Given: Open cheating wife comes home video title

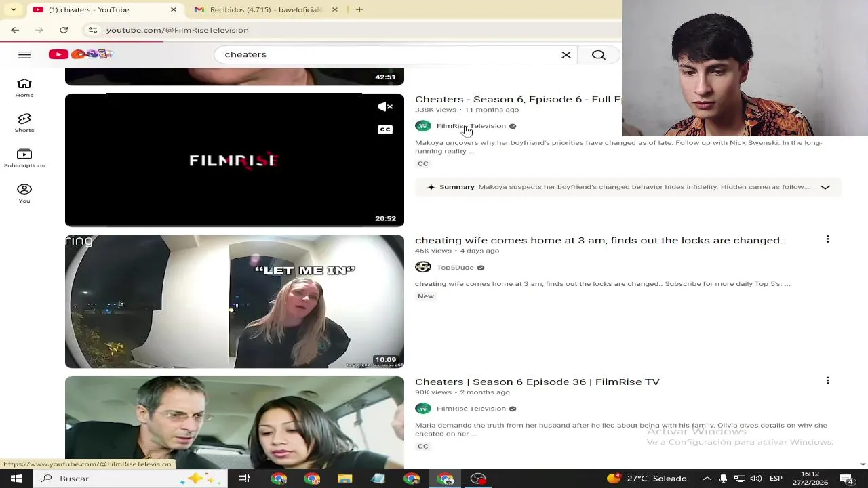Looking at the screenshot, I should coord(600,240).
